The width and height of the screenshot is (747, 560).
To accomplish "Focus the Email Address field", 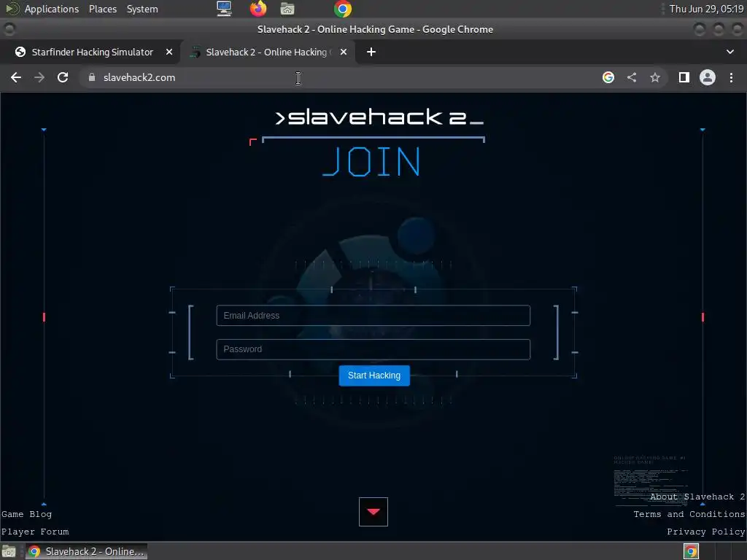I will (x=373, y=315).
